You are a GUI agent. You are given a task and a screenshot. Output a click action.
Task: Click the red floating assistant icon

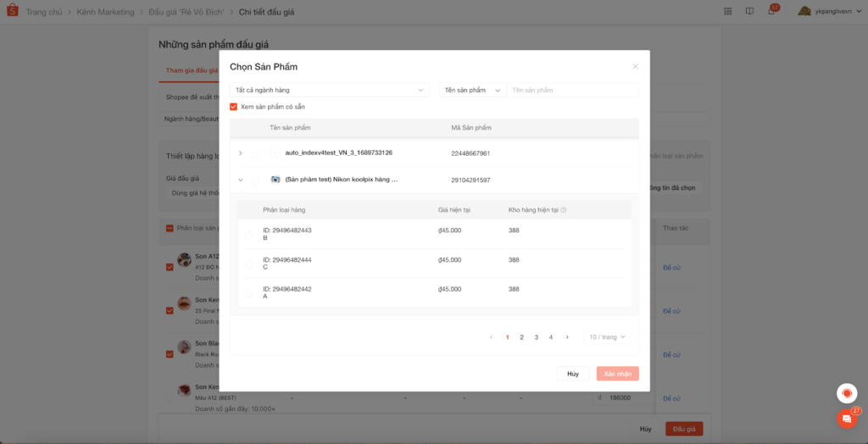tap(846, 393)
